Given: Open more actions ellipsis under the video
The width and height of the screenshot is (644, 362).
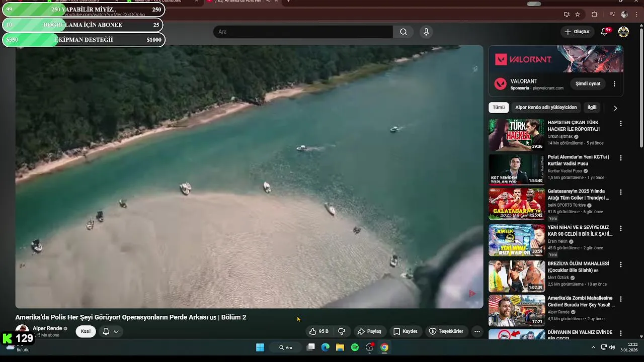Looking at the screenshot, I should point(477,331).
